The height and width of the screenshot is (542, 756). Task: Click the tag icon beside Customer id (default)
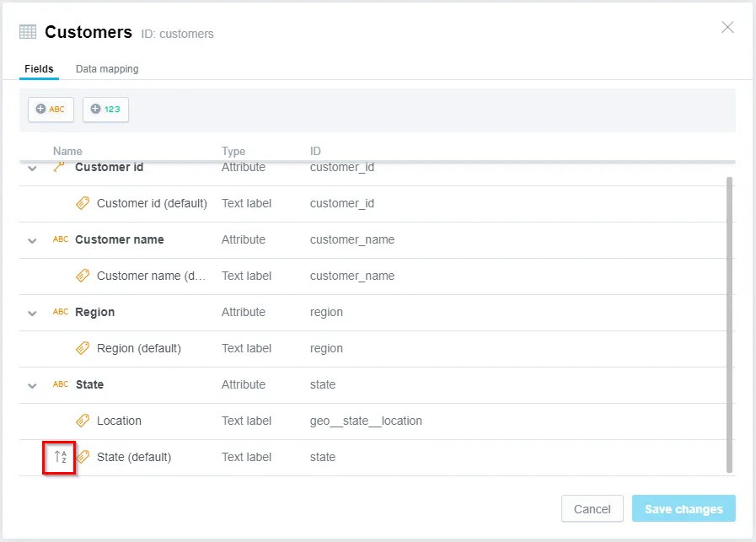(83, 203)
